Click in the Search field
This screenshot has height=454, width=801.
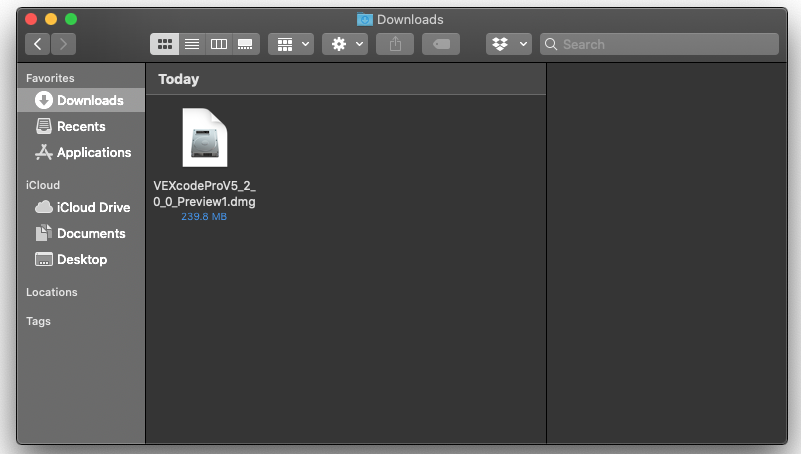tap(660, 44)
